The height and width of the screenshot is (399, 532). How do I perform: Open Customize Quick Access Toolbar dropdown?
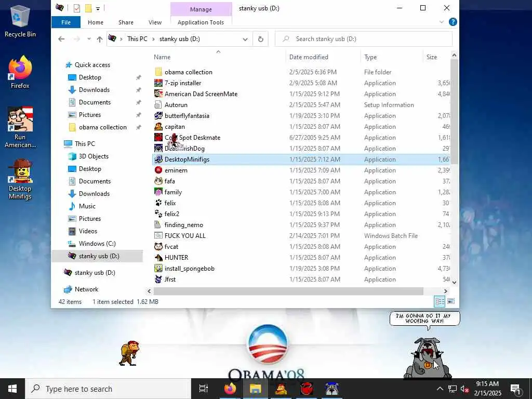coord(98,8)
